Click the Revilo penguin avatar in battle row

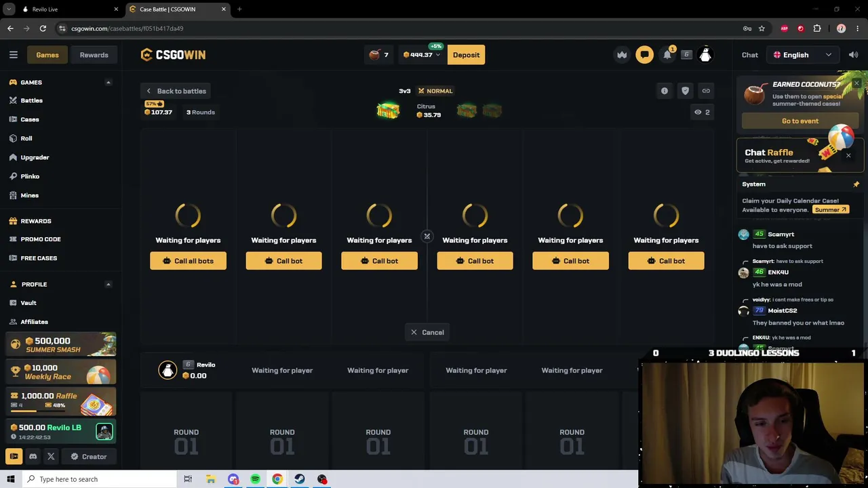[x=167, y=370]
